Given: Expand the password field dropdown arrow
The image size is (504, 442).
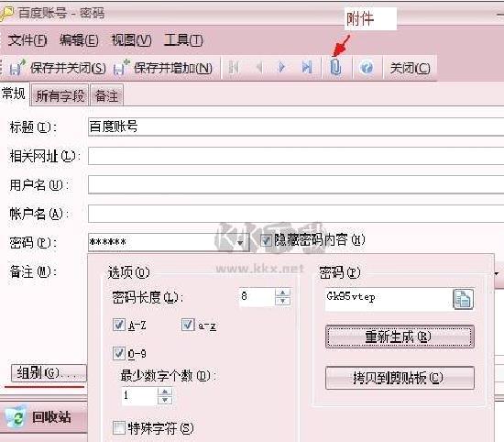Looking at the screenshot, I should tap(240, 243).
